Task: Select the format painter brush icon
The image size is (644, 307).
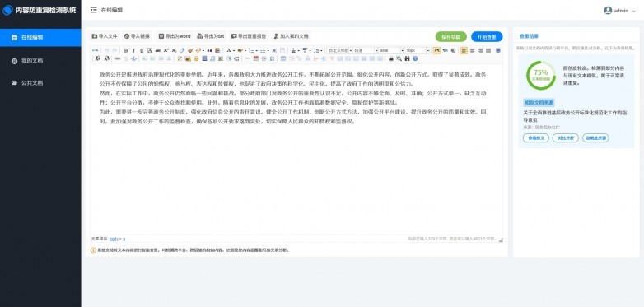Action: (x=190, y=50)
